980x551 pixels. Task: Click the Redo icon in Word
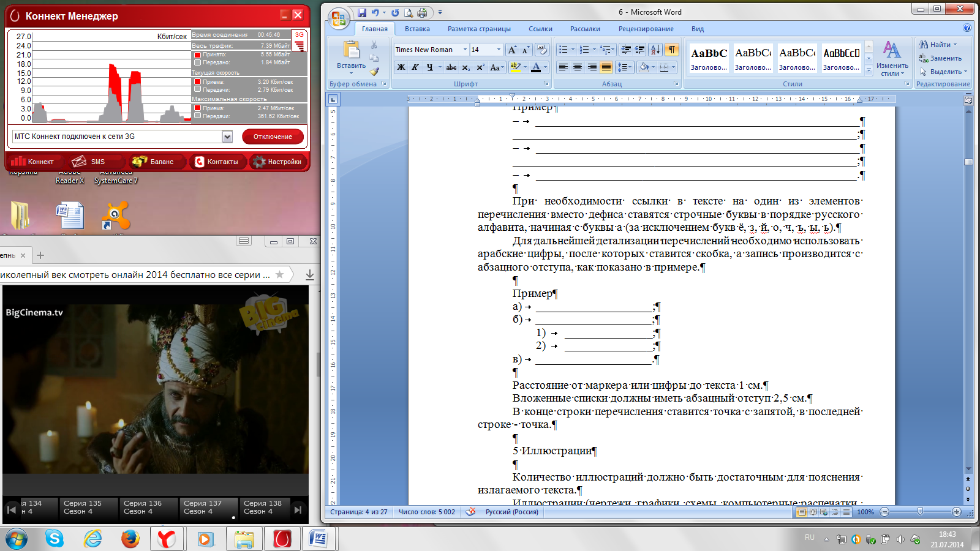(x=395, y=12)
